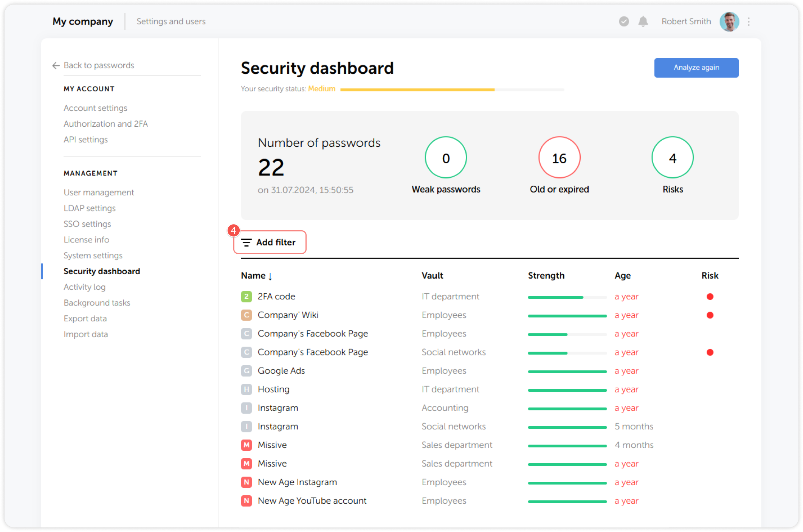Switch to Settings and users
Screen dimensions: 803x532
point(171,22)
